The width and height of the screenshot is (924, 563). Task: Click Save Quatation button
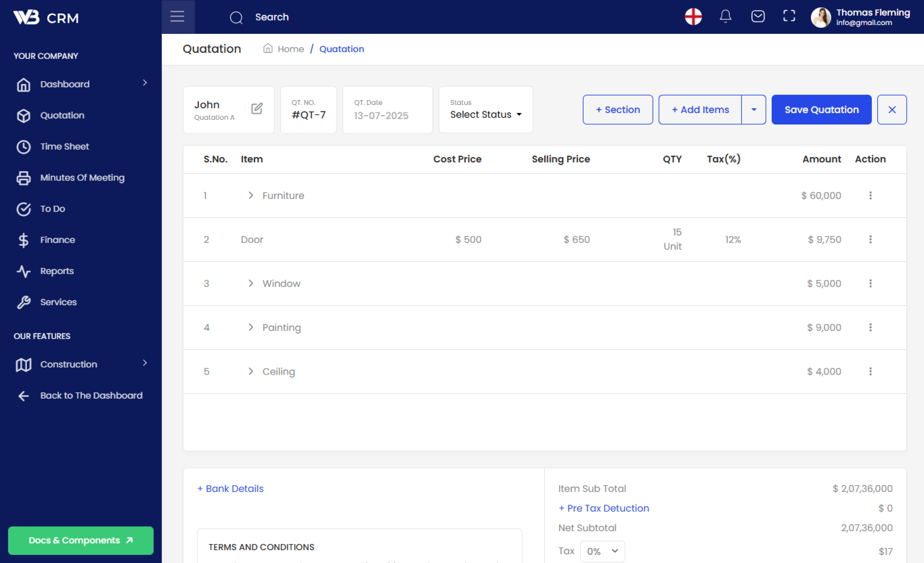coord(821,109)
